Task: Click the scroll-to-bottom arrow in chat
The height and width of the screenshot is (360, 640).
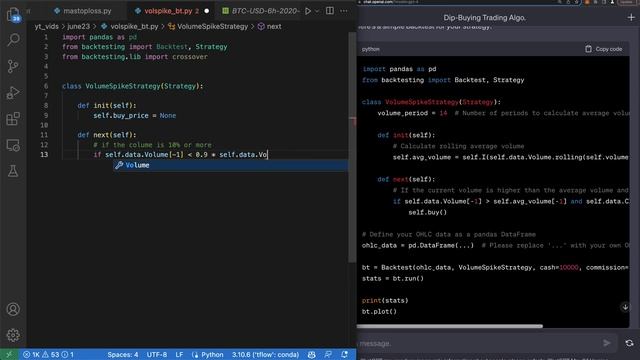Action: pyautogui.click(x=625, y=307)
